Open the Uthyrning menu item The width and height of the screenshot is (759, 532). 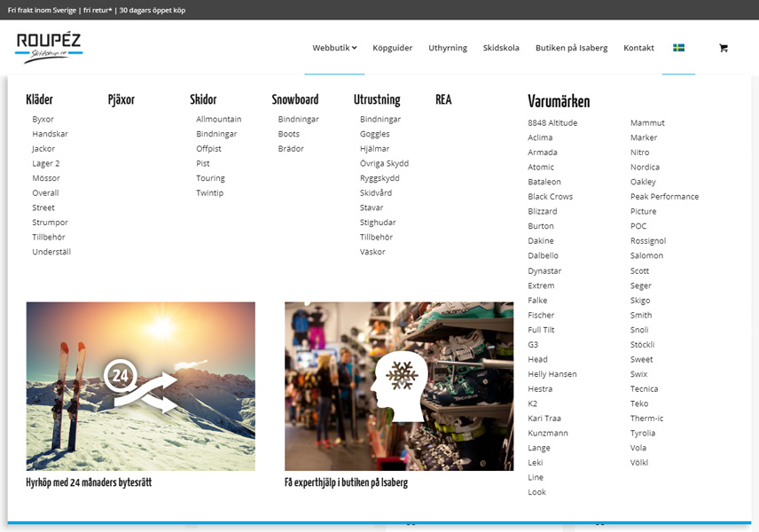point(448,48)
